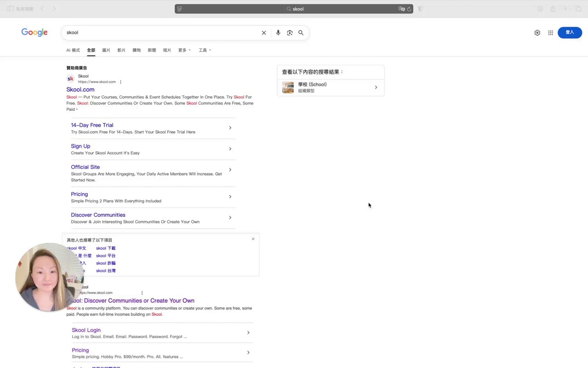This screenshot has width=588, height=368.
Task: Open the Official Site link
Action: click(x=85, y=167)
